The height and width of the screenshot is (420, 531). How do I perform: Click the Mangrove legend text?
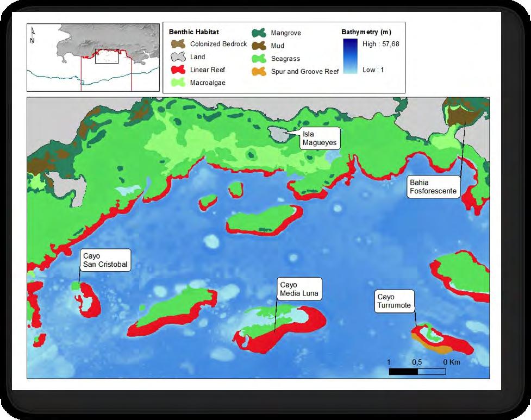coord(286,33)
